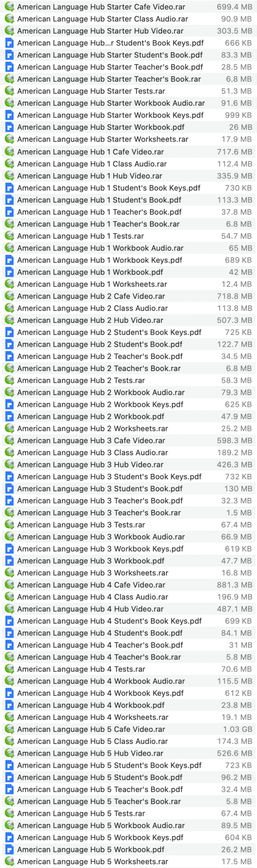Select American Language Hub 3 Tests.rar
The image size is (257, 868).
[x=81, y=525]
